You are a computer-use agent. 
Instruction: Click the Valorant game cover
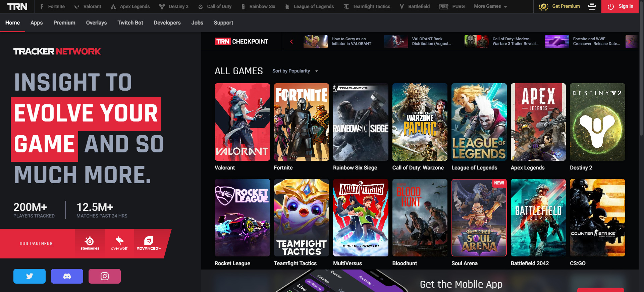(242, 122)
